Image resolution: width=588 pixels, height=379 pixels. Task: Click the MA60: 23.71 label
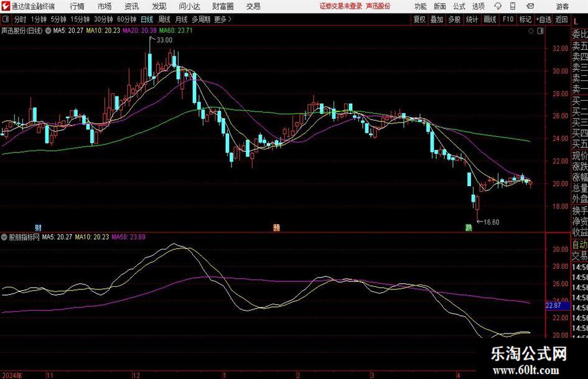(x=175, y=30)
